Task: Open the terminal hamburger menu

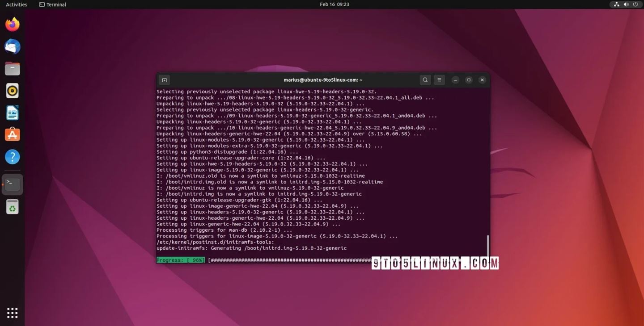Action: 439,80
